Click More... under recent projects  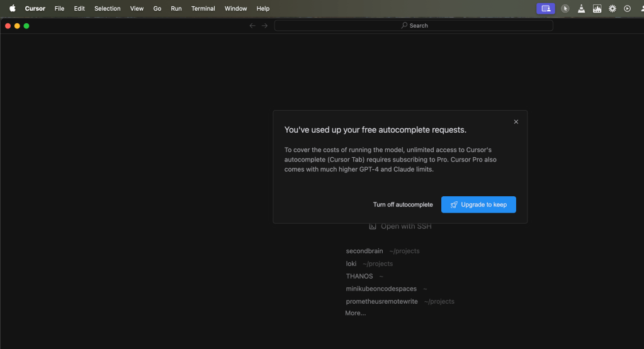[355, 313]
